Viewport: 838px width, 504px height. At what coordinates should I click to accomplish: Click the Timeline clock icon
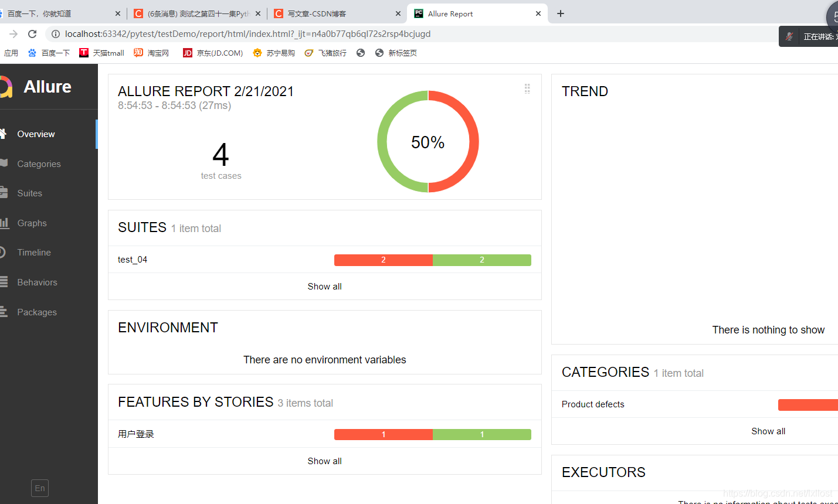click(x=2, y=252)
